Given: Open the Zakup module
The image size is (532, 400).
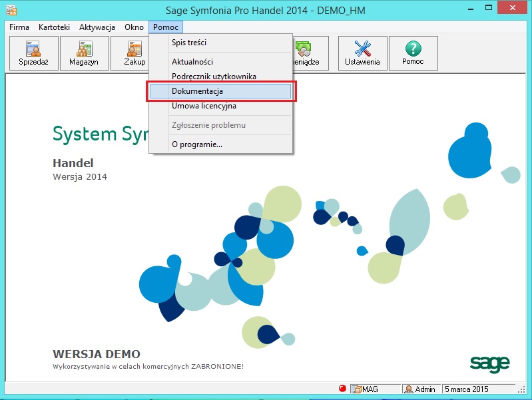Looking at the screenshot, I should 131,53.
